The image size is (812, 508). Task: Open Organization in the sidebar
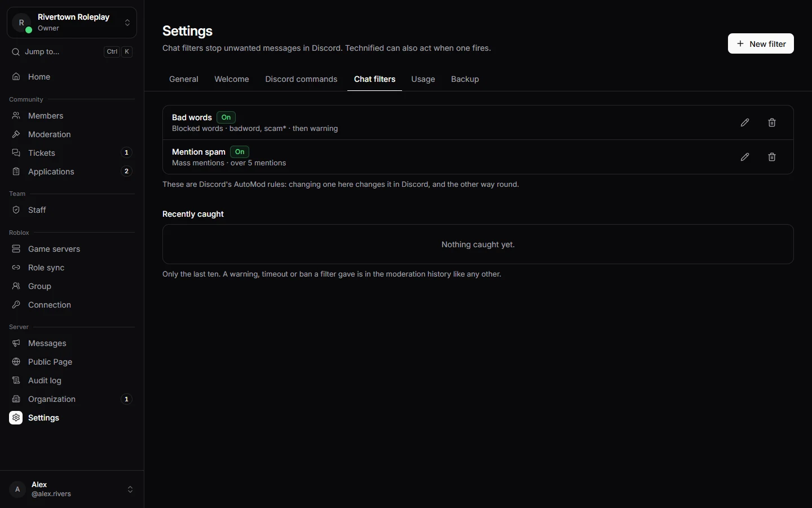click(72, 399)
